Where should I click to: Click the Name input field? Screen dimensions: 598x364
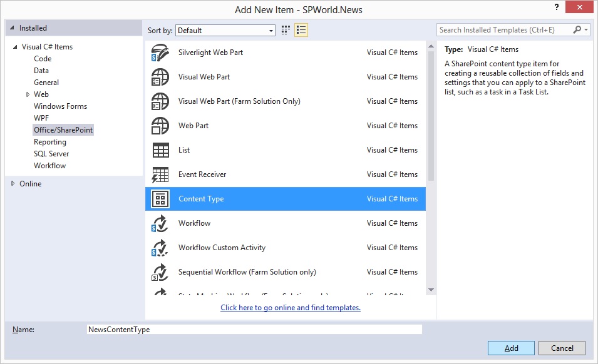point(254,330)
